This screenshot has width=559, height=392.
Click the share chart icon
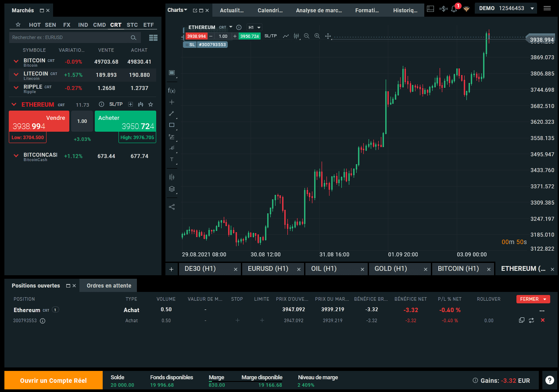(x=172, y=207)
